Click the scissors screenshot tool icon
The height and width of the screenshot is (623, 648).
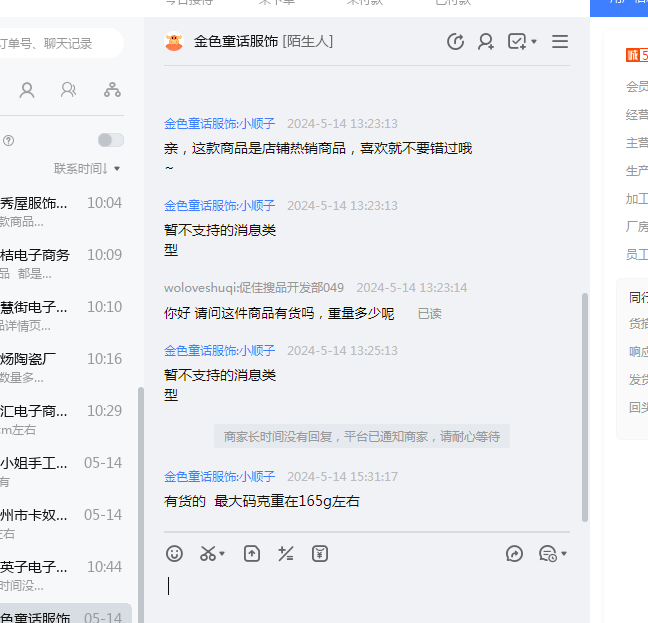pyautogui.click(x=208, y=553)
